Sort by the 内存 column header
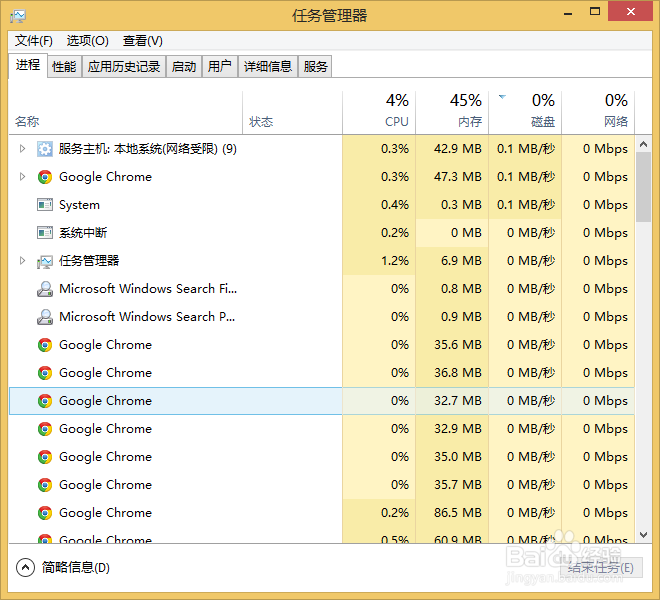This screenshot has height=600, width=660. point(452,113)
